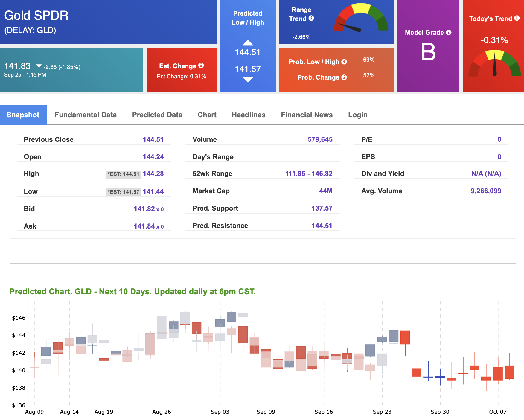Click the Today's Trend gauge dial
The image size is (524, 420).
click(494, 63)
